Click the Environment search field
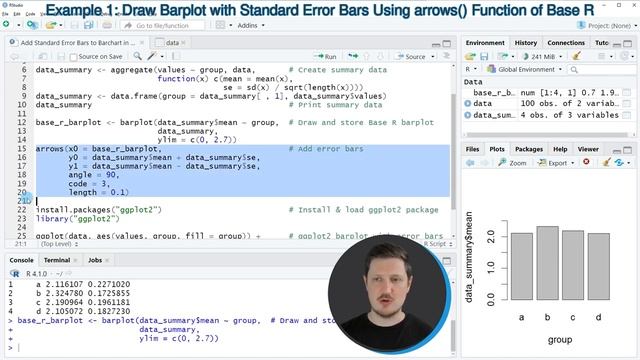Viewport: 640px width, 360px height. [602, 70]
